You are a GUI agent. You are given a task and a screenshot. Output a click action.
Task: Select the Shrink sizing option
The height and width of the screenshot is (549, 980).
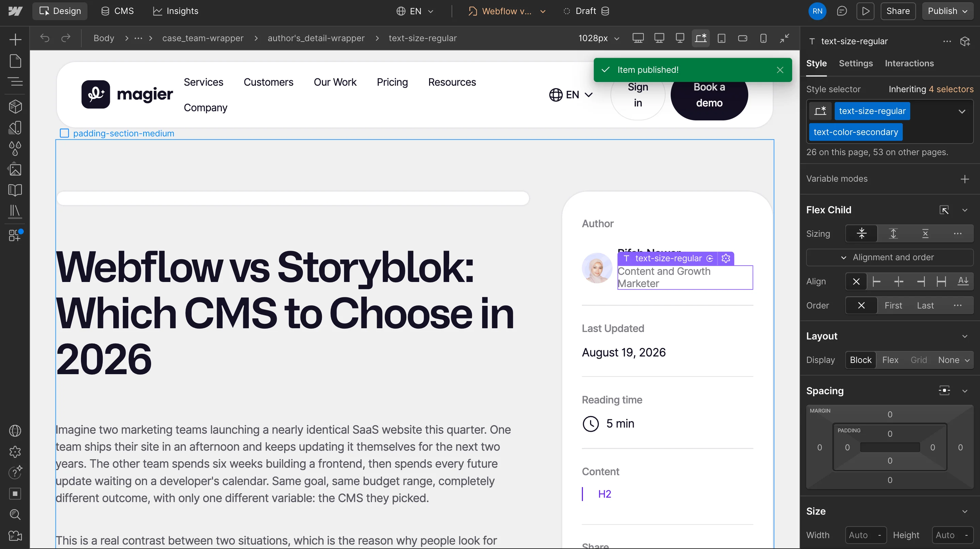pyautogui.click(x=862, y=233)
